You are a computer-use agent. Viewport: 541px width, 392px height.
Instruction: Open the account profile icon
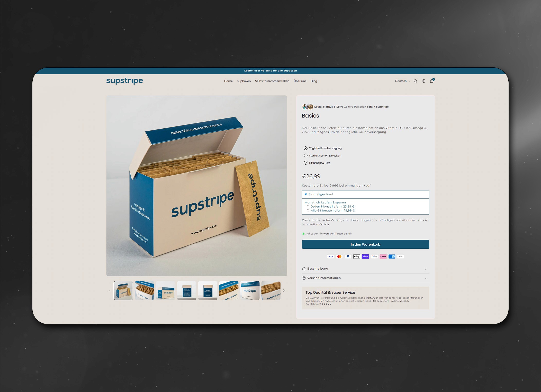423,81
